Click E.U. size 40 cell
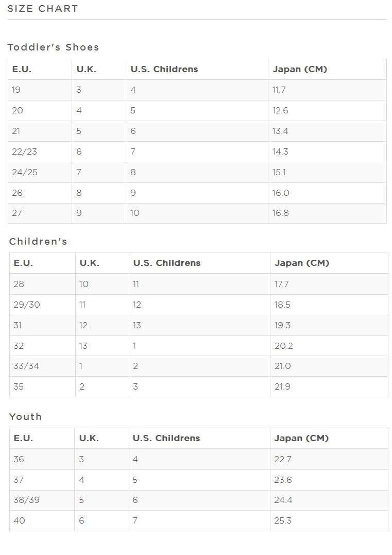 pos(19,521)
